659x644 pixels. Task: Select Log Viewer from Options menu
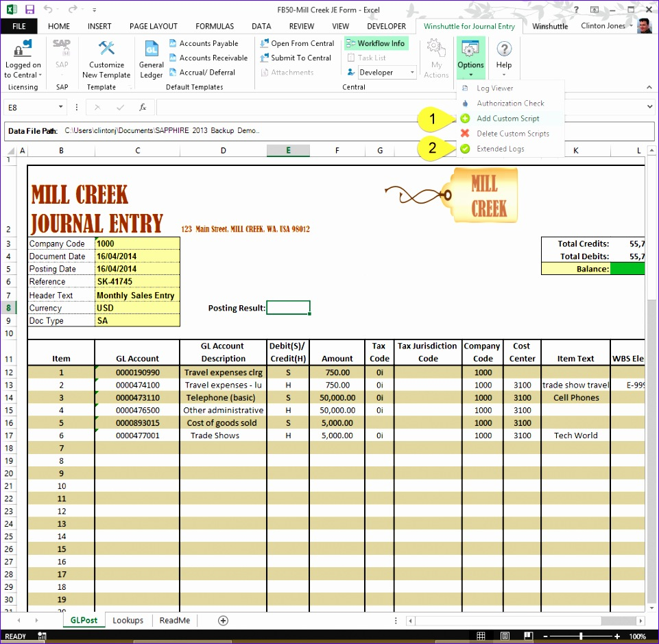click(x=510, y=88)
